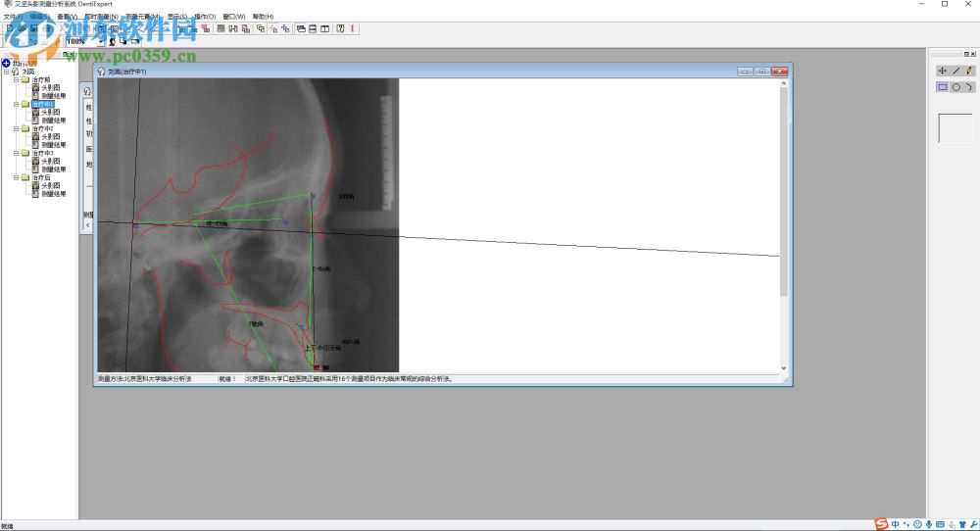
Task: Click the tile windows vertically icon
Action: (325, 28)
